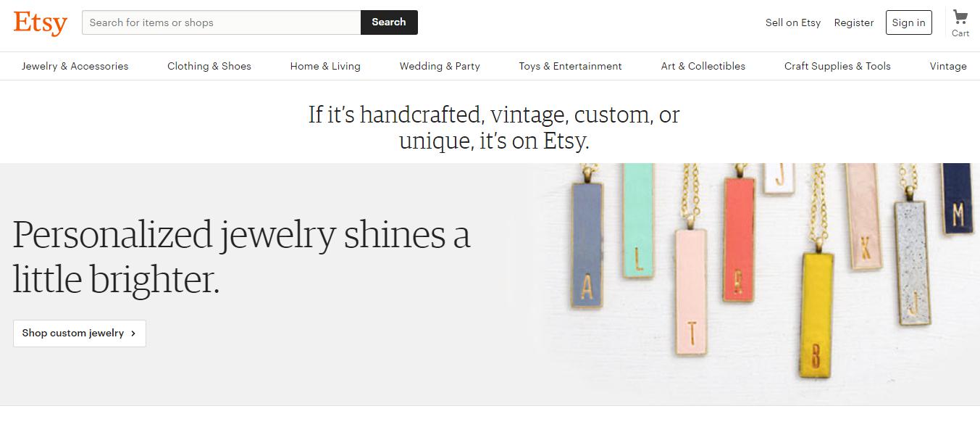The width and height of the screenshot is (980, 435).
Task: Click the Etsy logo
Action: [40, 22]
